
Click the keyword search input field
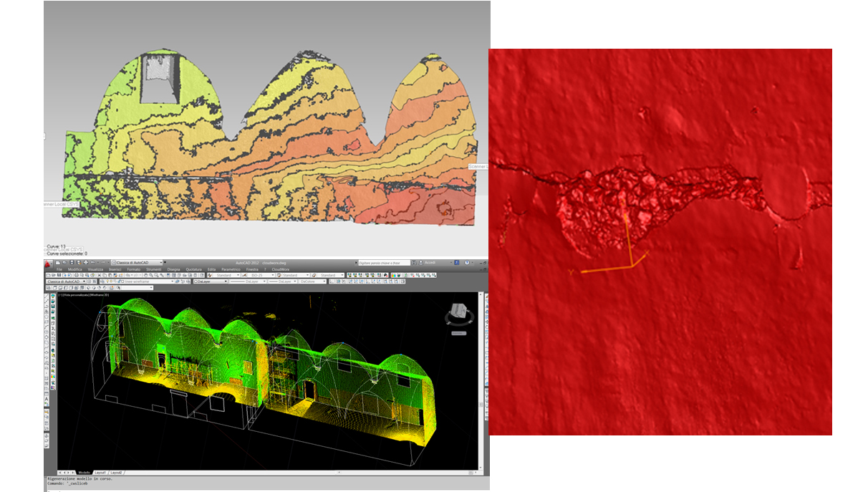click(383, 263)
